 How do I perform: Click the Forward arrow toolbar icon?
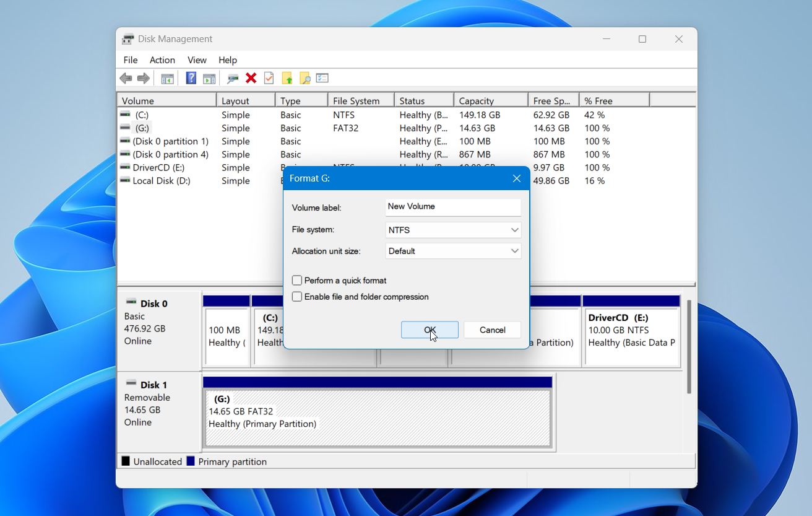[x=143, y=78]
